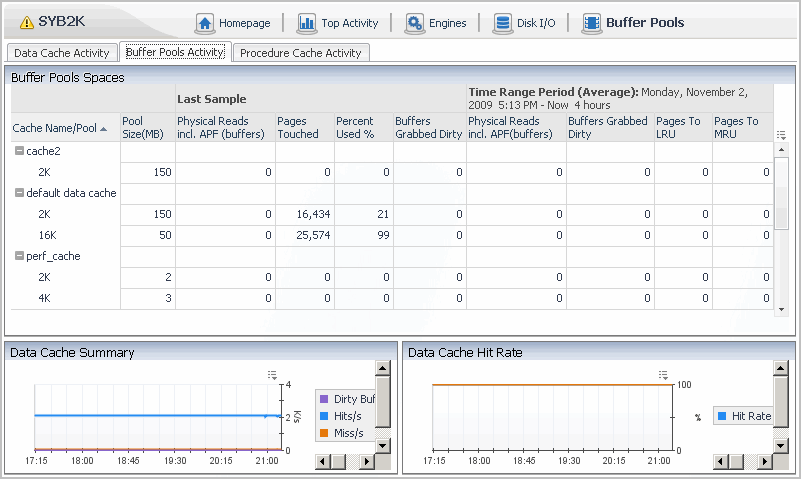The image size is (801, 479).
Task: Click the Data Cache Summary legend right-scroll arrow
Action: [x=367, y=461]
